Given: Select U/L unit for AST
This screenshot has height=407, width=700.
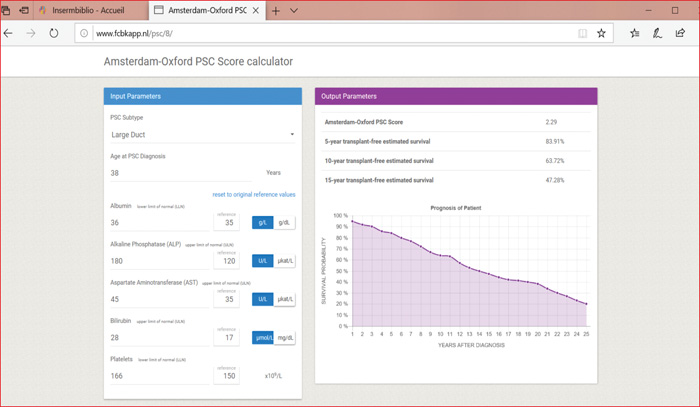Looking at the screenshot, I should pyautogui.click(x=262, y=299).
